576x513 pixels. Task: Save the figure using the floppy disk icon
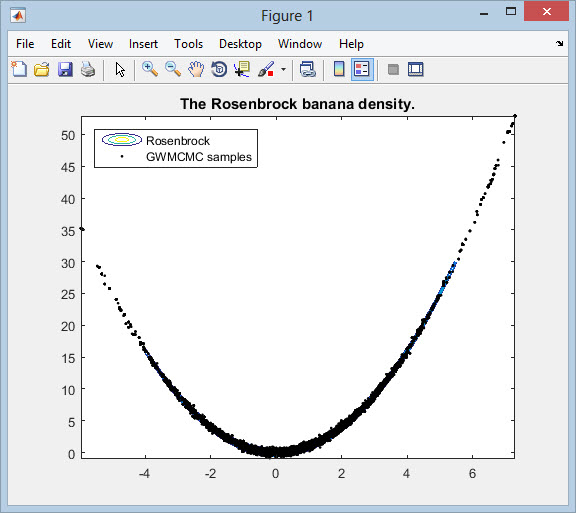(65, 69)
